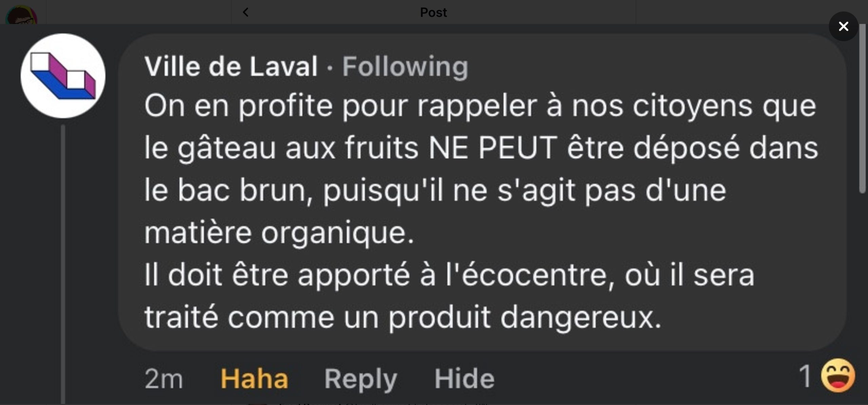The width and height of the screenshot is (868, 405).
Task: Click the vertical thread line under the avatar
Action: (x=63, y=264)
